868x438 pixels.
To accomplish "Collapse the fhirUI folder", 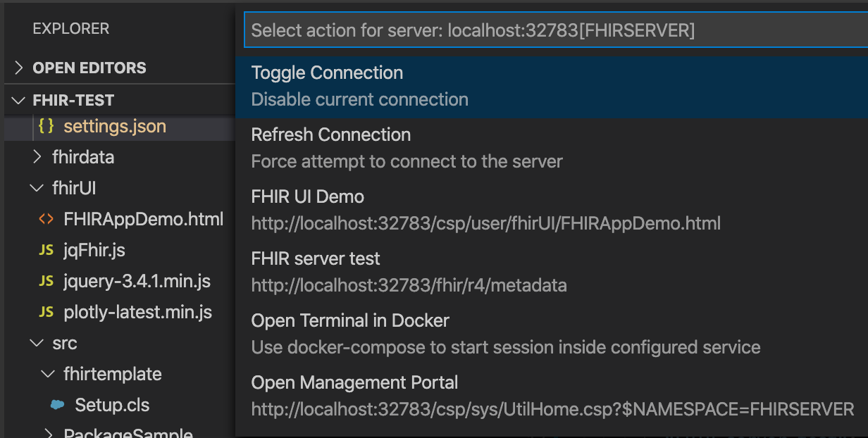I will click(x=36, y=188).
